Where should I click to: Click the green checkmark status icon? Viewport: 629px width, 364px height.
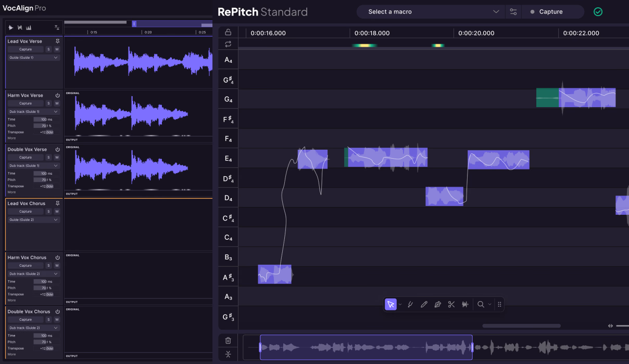click(598, 11)
